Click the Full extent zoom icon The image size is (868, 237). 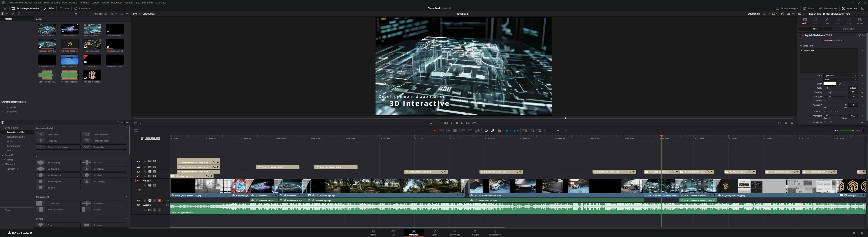tap(525, 131)
